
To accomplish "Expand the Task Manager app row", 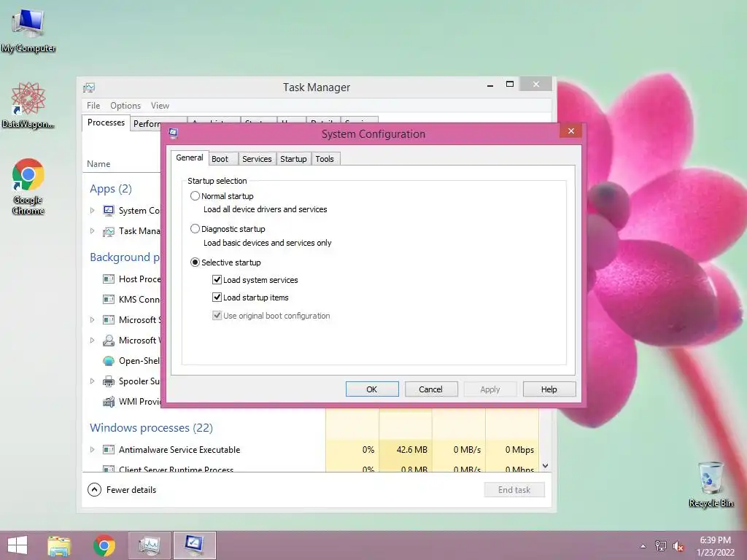I will pyautogui.click(x=93, y=231).
